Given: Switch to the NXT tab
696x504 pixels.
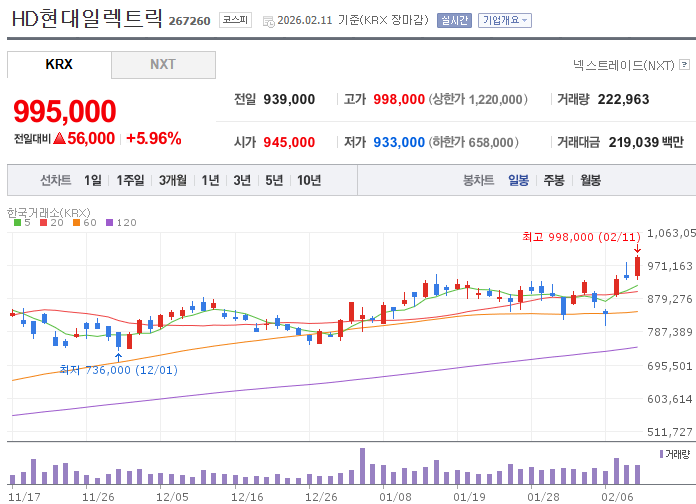Looking at the screenshot, I should pyautogui.click(x=163, y=64).
